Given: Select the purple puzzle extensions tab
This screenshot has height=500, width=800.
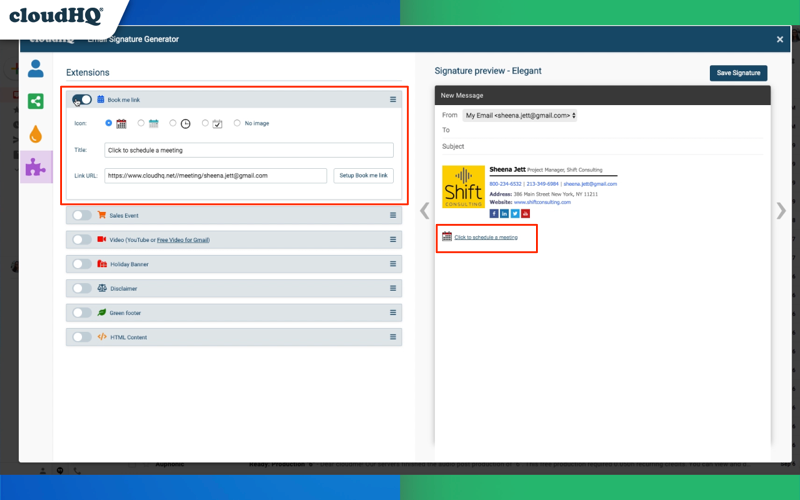Looking at the screenshot, I should (x=36, y=167).
